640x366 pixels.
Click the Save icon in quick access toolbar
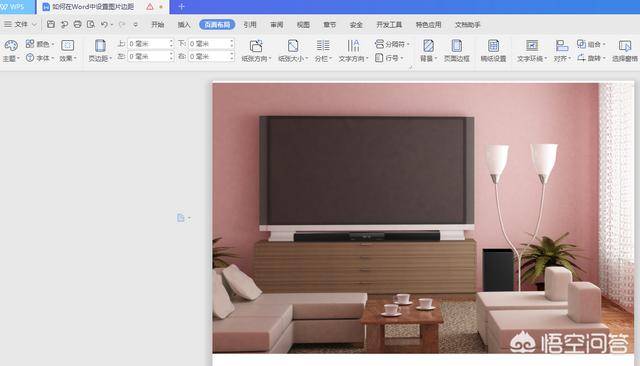[51, 24]
